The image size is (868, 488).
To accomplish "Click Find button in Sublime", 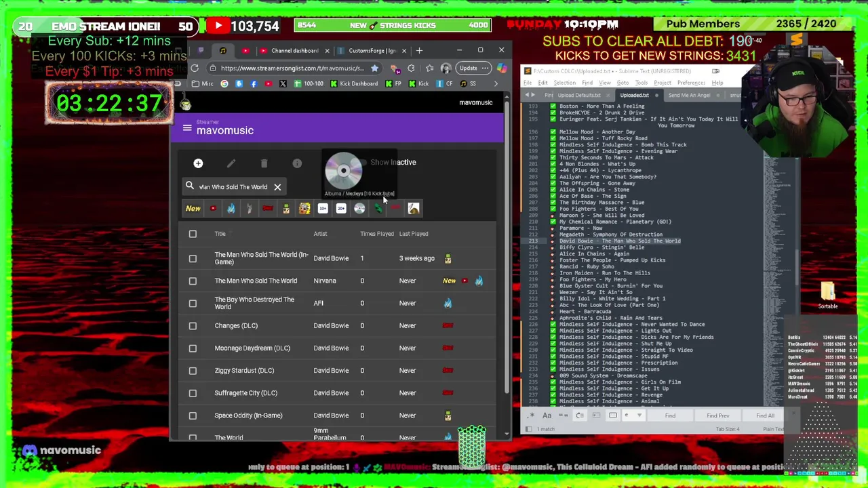I will click(670, 416).
